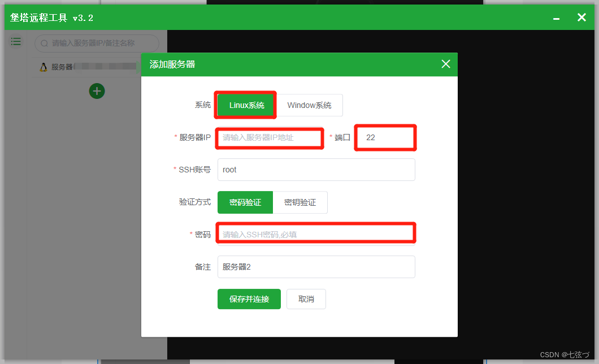
Task: Focus the 服务器IP address input field
Action: point(270,137)
